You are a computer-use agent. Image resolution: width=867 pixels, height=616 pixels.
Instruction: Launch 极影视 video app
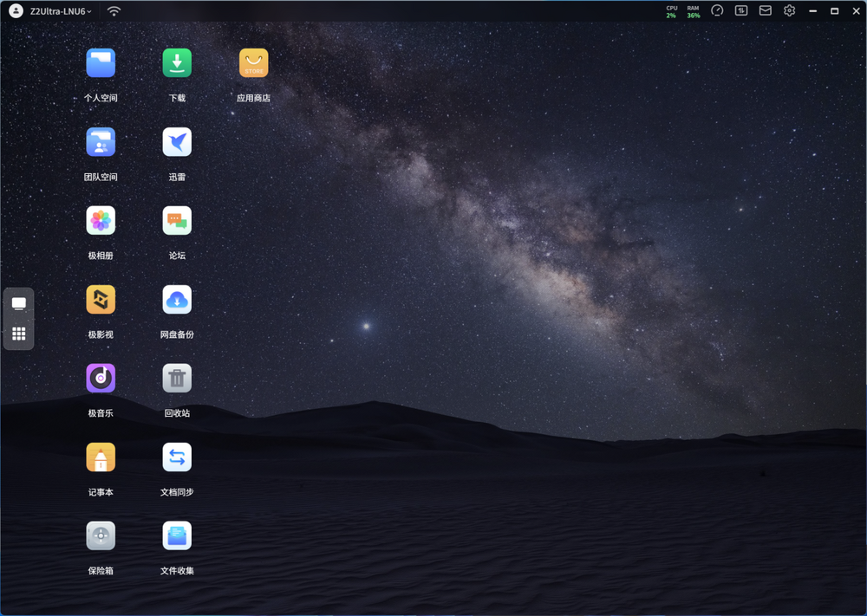(x=101, y=300)
